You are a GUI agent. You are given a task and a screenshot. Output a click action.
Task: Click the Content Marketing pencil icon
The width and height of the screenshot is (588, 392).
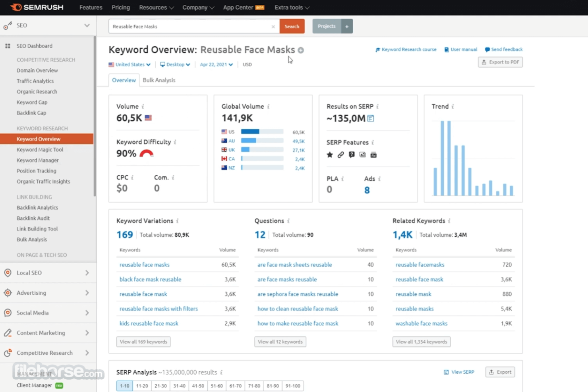pos(8,333)
